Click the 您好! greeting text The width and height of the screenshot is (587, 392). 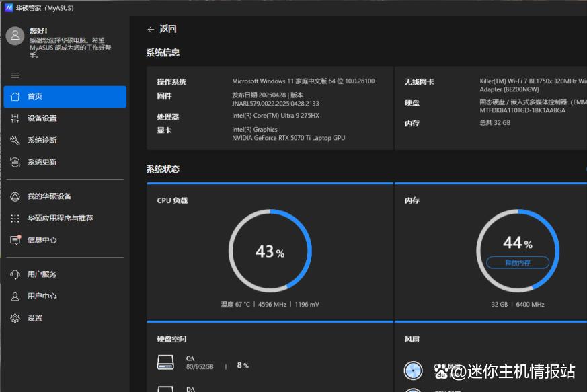(38, 31)
